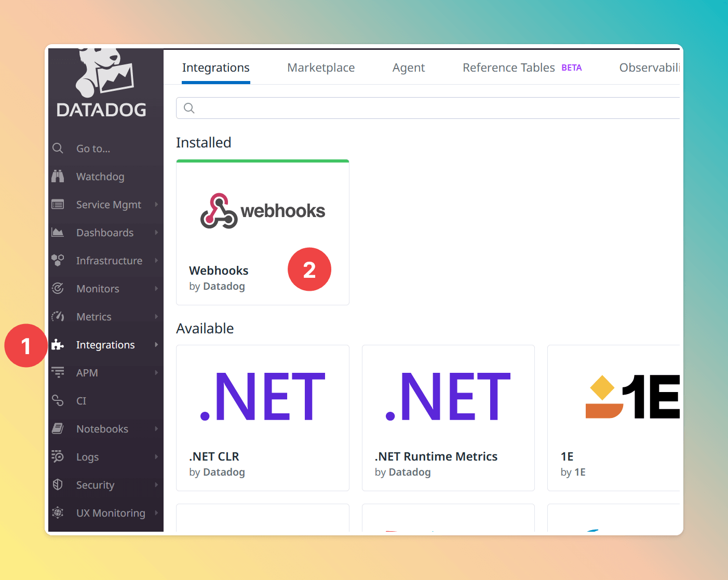Open Metrics menu label
Image resolution: width=728 pixels, height=580 pixels.
pyautogui.click(x=94, y=317)
